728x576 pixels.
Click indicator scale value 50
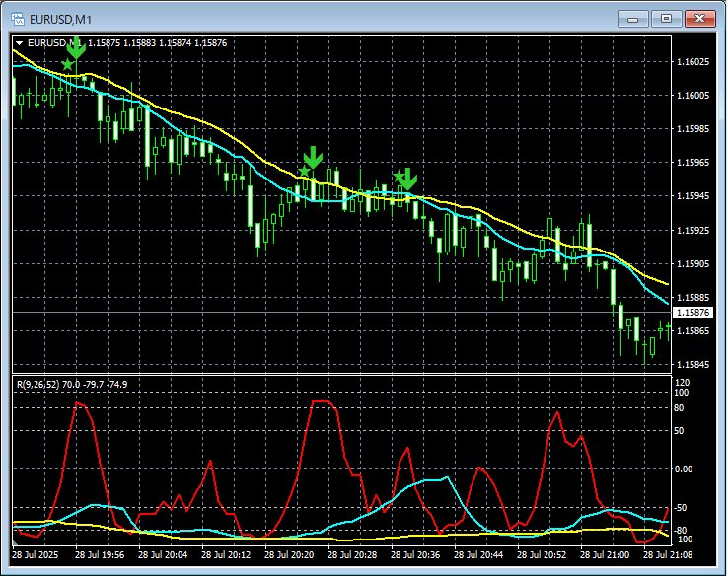click(x=679, y=431)
